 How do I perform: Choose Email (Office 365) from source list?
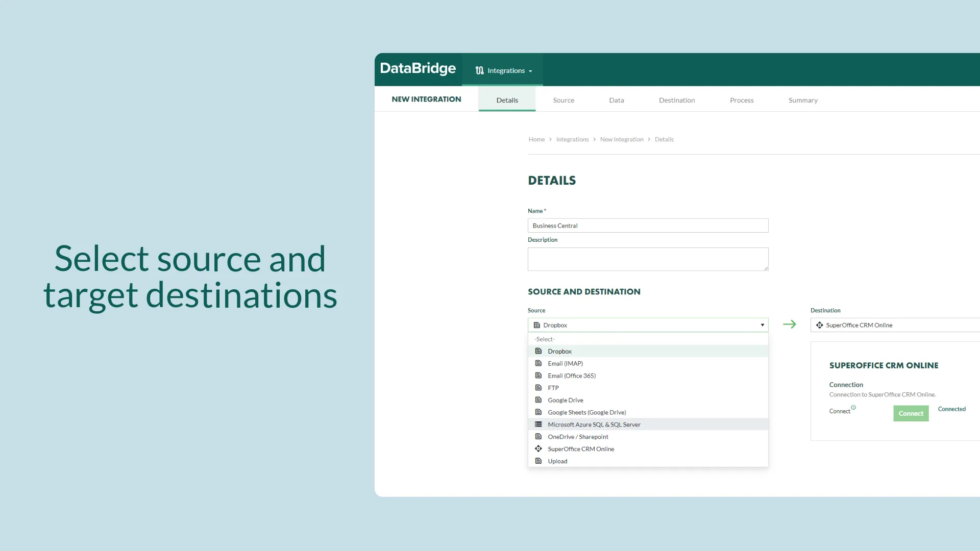coord(571,375)
